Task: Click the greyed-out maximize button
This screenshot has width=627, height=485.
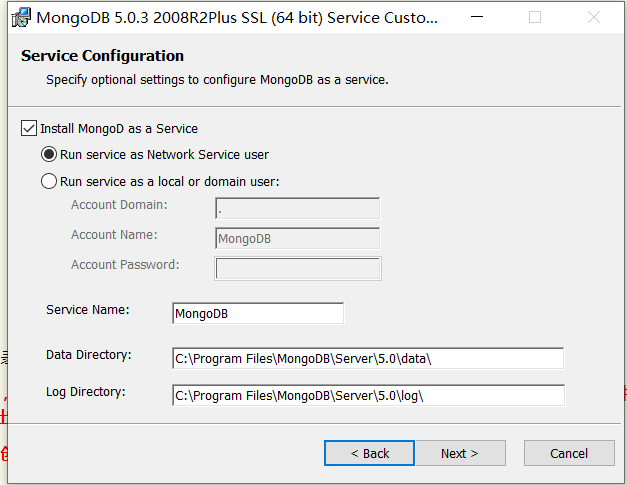Action: (x=535, y=17)
